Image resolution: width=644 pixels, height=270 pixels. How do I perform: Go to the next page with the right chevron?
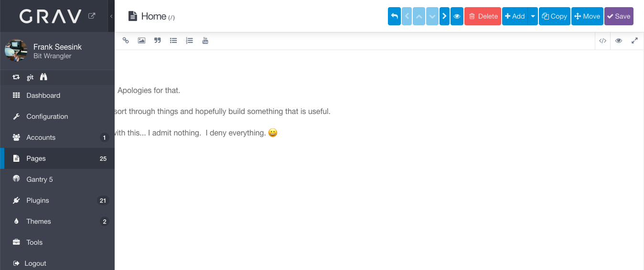point(444,16)
